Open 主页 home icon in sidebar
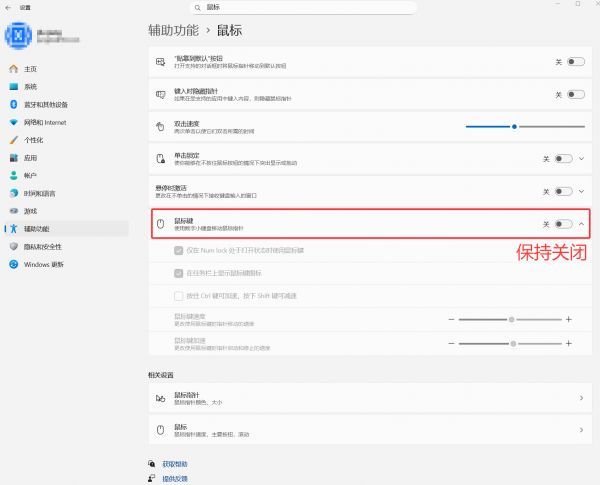The width and height of the screenshot is (600, 485). point(14,69)
